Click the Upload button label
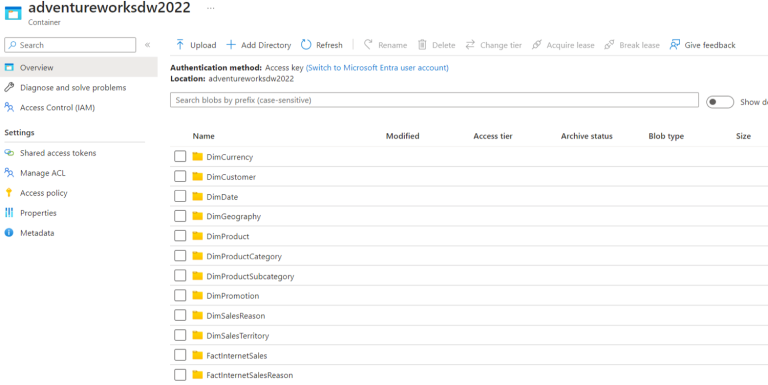 (x=203, y=45)
